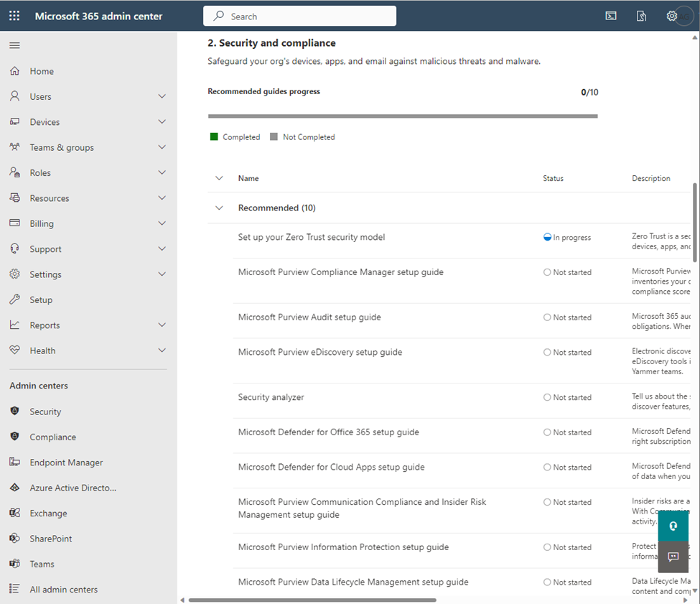Click the Resources icon in sidebar
Image resolution: width=700 pixels, height=604 pixels.
coord(15,198)
